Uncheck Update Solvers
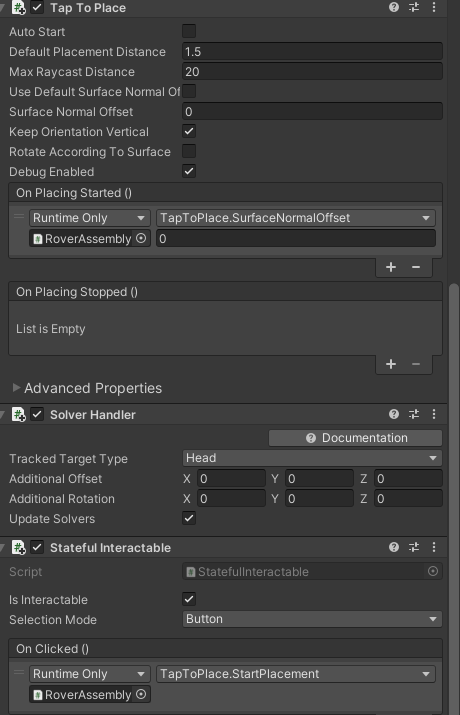 coord(189,518)
